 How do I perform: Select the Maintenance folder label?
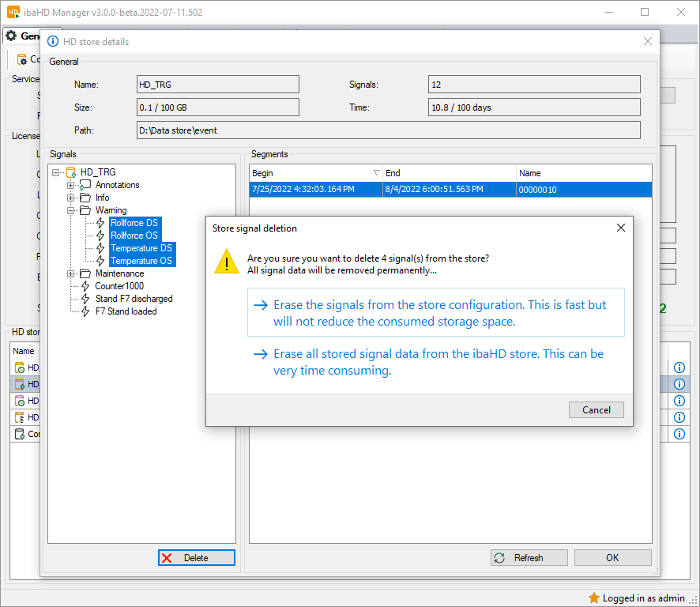pyautogui.click(x=119, y=273)
